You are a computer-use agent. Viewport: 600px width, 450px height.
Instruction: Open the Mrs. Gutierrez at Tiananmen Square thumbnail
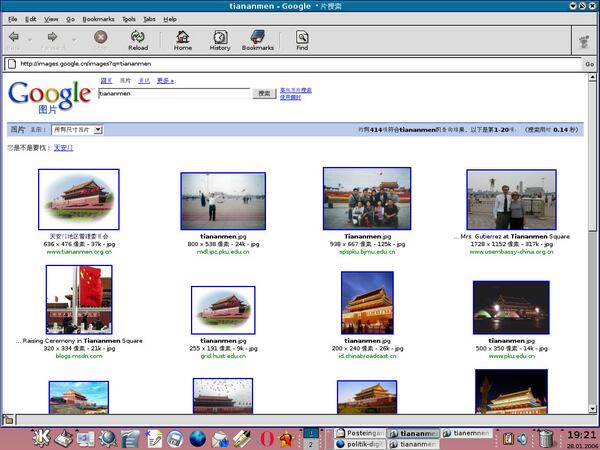[511, 200]
